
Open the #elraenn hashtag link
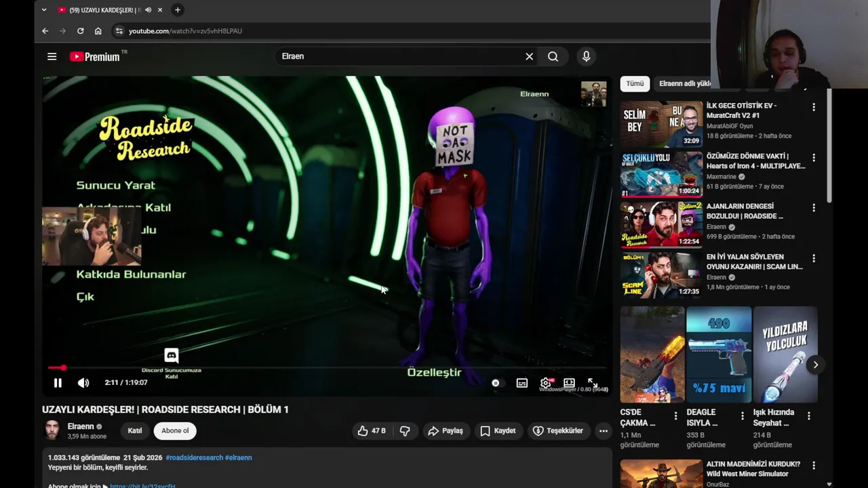(x=239, y=457)
